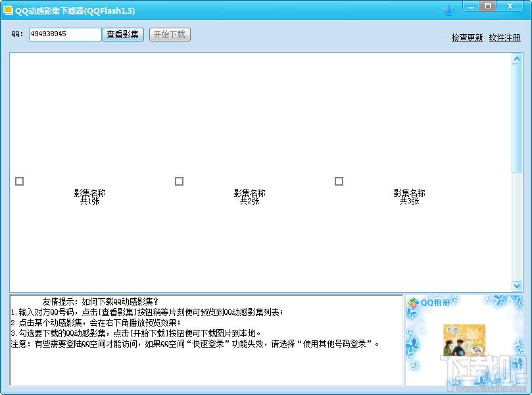Minimize the QQ动感影集下载器 window
Viewport: 532px width, 395px height.
471,7
